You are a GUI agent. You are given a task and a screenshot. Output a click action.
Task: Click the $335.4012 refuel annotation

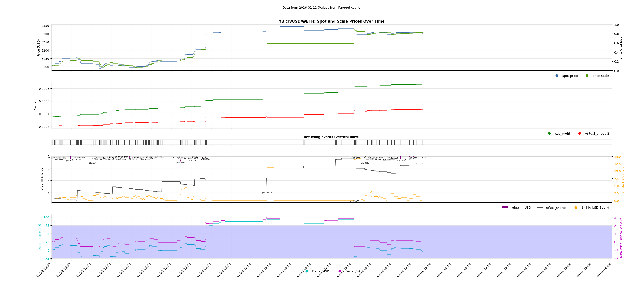pos(267,193)
